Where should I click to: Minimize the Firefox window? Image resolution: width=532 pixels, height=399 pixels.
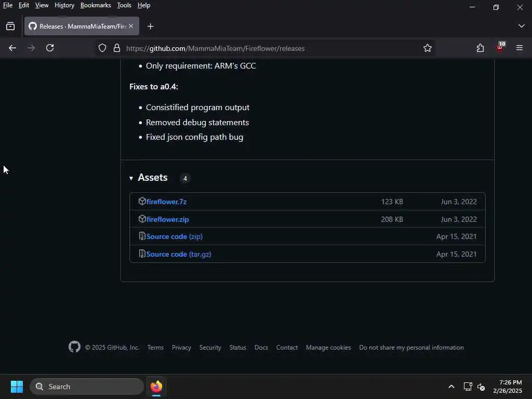(472, 7)
